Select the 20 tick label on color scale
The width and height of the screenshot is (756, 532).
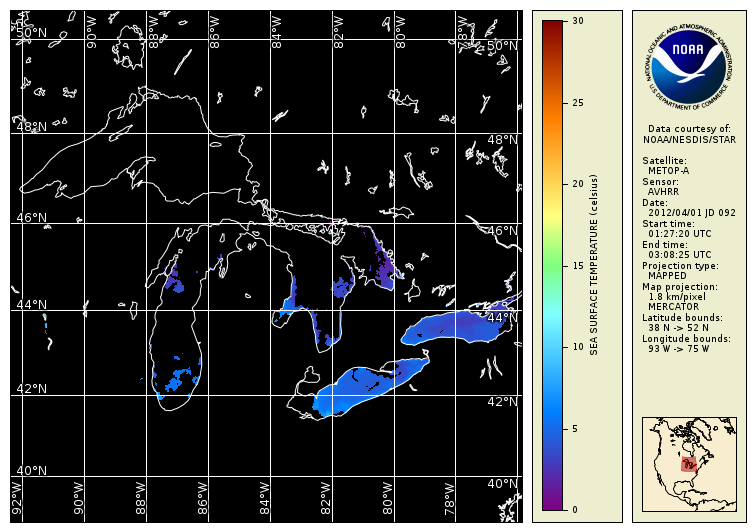pyautogui.click(x=578, y=184)
